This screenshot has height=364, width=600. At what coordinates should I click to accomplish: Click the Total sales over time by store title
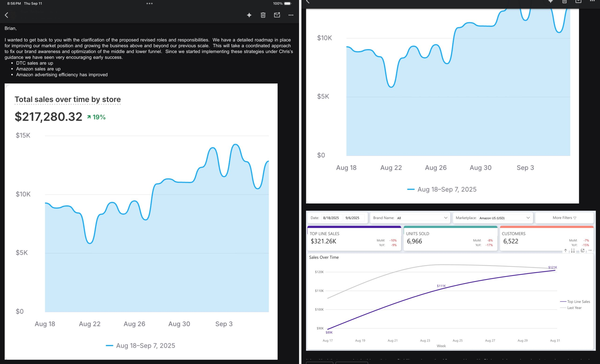68,99
